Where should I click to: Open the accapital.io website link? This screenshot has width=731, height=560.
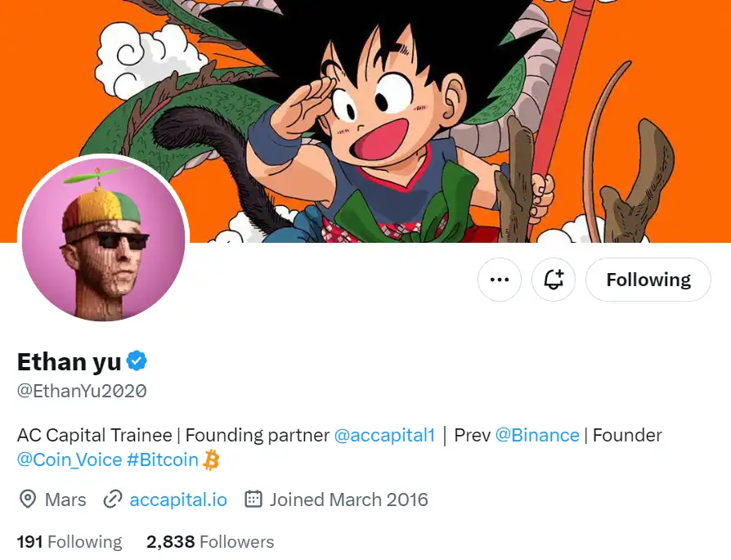click(178, 500)
